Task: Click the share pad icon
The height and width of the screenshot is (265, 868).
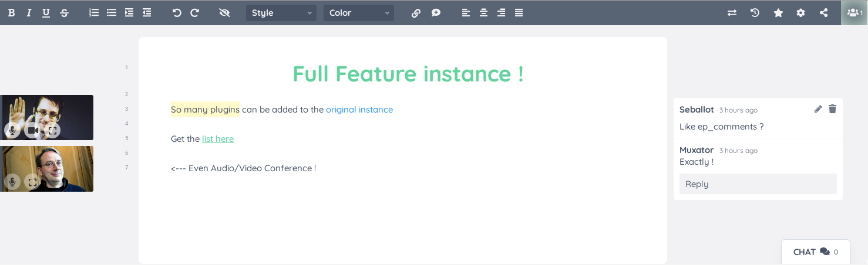Action: pyautogui.click(x=823, y=13)
